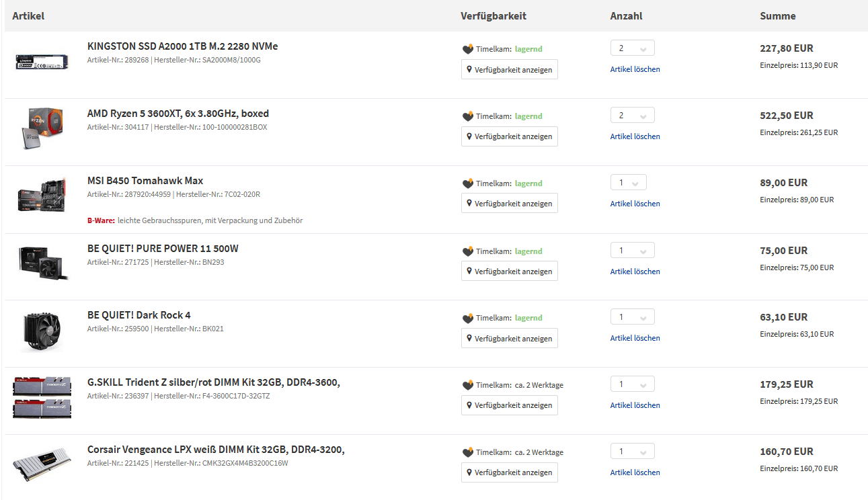868x500 pixels.
Task: Delete the G.SKILL Trident Z article
Action: pyautogui.click(x=635, y=405)
